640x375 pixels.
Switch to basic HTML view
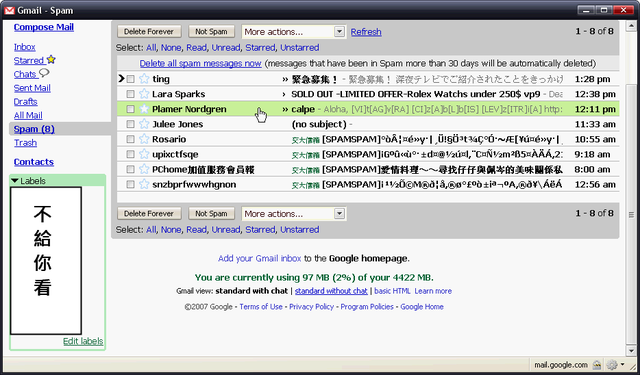pos(392,291)
